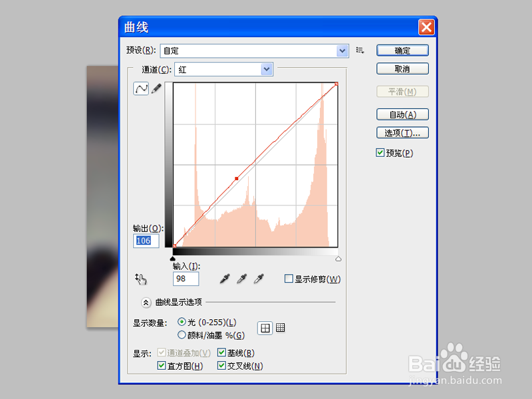Screen dimensions: 532x399
Task: Select the 颜料/油墨 %(G) radio button
Action: (182, 335)
